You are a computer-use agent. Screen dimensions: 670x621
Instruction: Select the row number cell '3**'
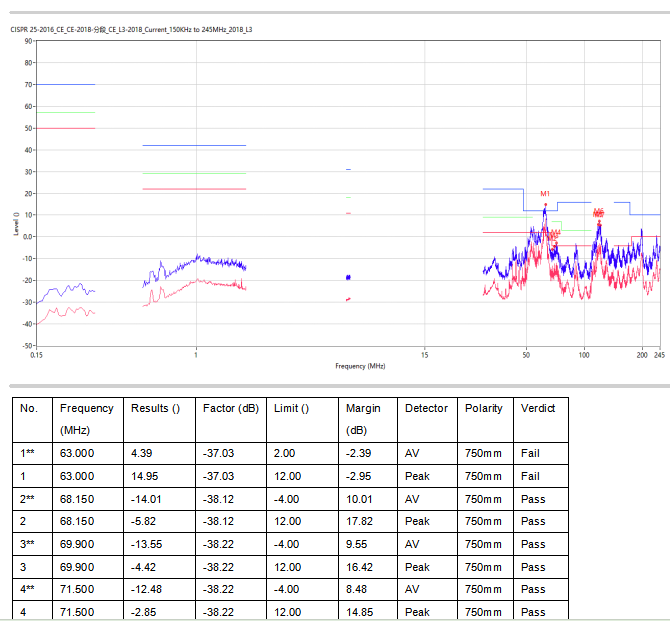(27, 544)
